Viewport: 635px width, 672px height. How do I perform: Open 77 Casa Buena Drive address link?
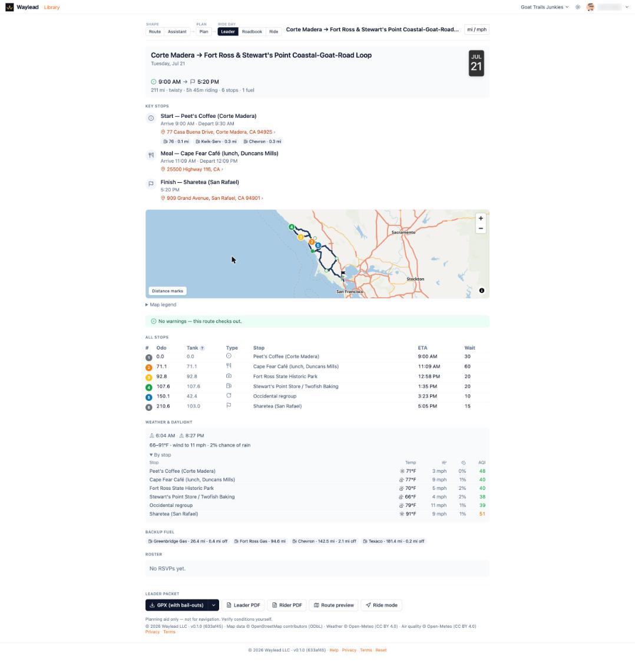click(x=219, y=132)
